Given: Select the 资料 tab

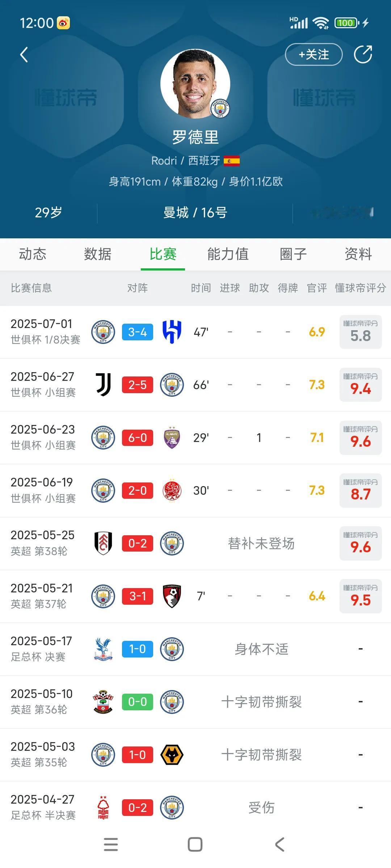Looking at the screenshot, I should pos(358,254).
